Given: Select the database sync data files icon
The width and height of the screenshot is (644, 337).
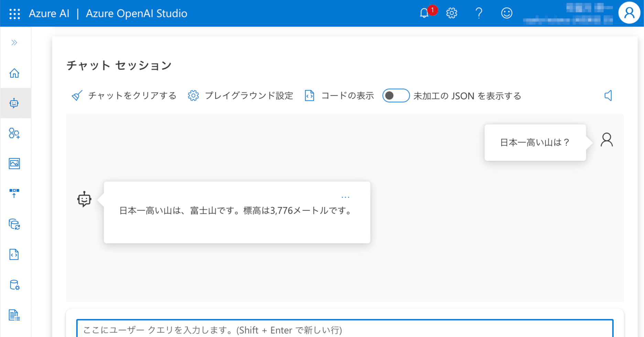Looking at the screenshot, I should [15, 225].
